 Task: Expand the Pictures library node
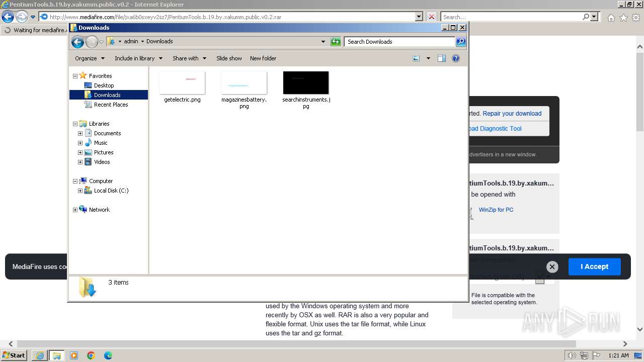(80, 152)
